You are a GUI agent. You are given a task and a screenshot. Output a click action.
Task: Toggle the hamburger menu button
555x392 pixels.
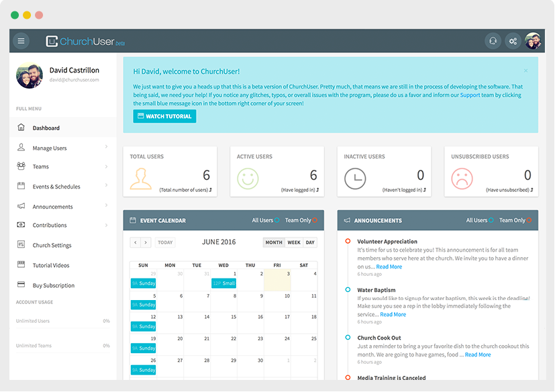pyautogui.click(x=21, y=41)
